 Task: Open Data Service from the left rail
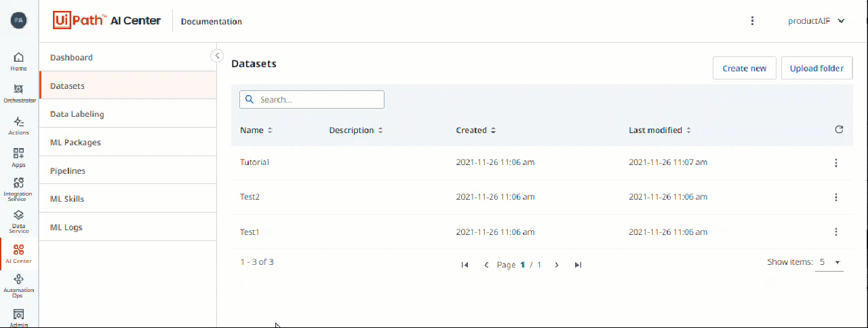tap(18, 222)
